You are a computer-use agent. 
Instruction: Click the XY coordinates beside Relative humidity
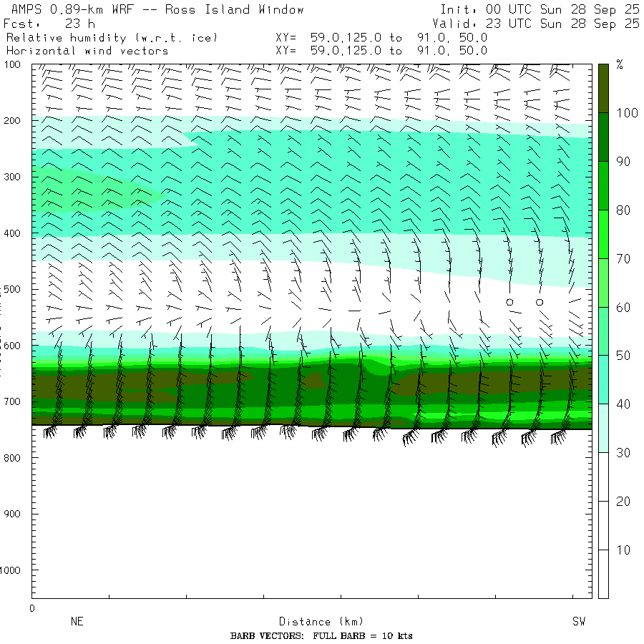381,38
